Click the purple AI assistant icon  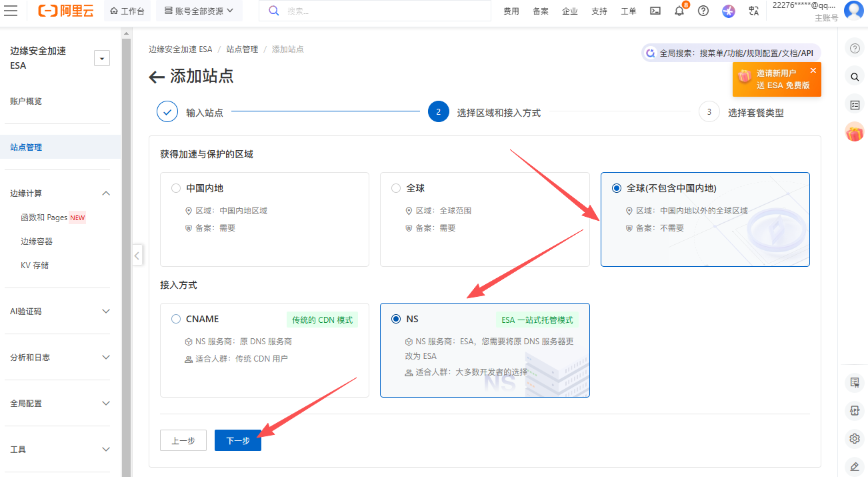[x=728, y=11]
